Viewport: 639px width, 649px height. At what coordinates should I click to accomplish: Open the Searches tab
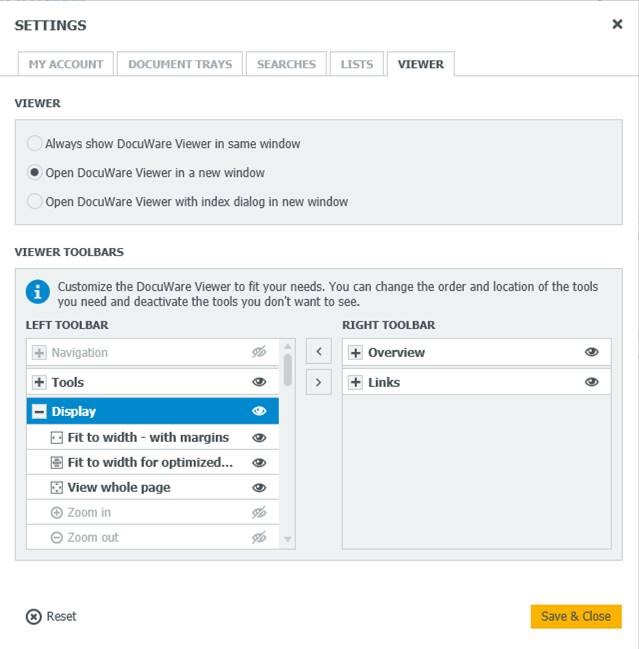(x=286, y=64)
